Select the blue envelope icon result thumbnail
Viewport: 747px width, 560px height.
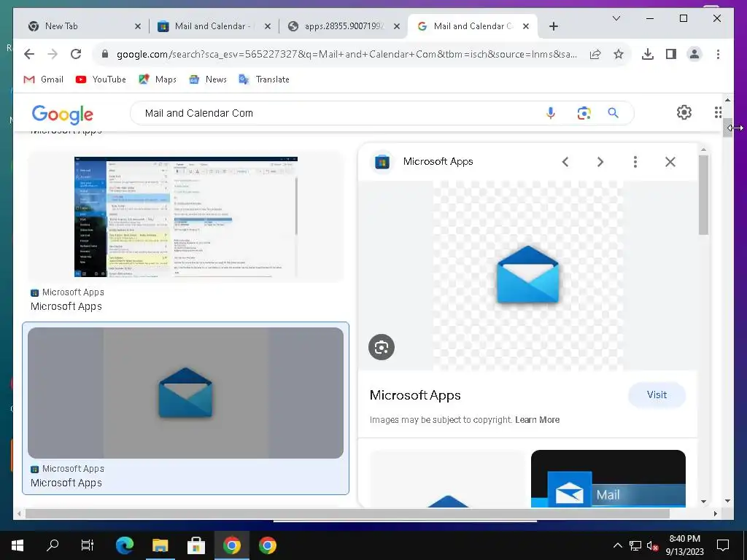pos(185,393)
